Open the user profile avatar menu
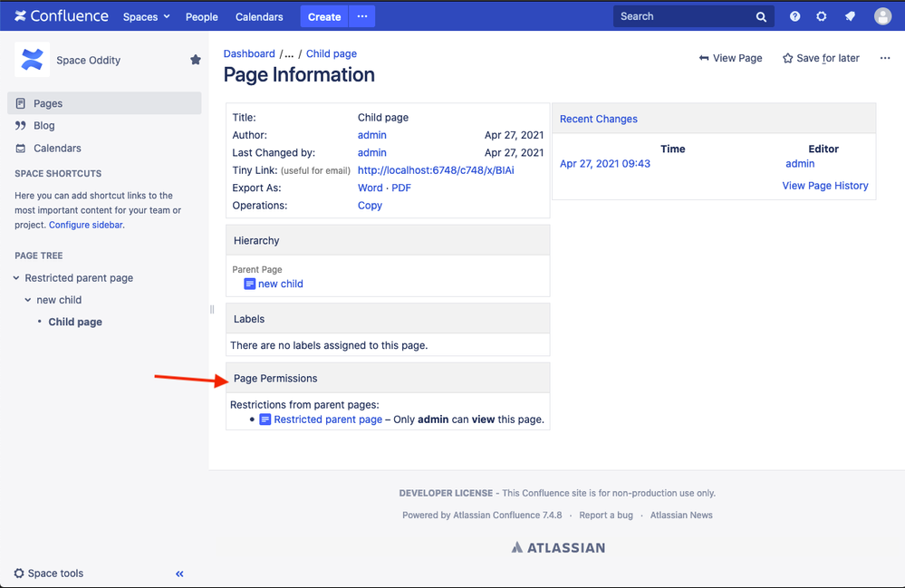905x588 pixels. [882, 16]
